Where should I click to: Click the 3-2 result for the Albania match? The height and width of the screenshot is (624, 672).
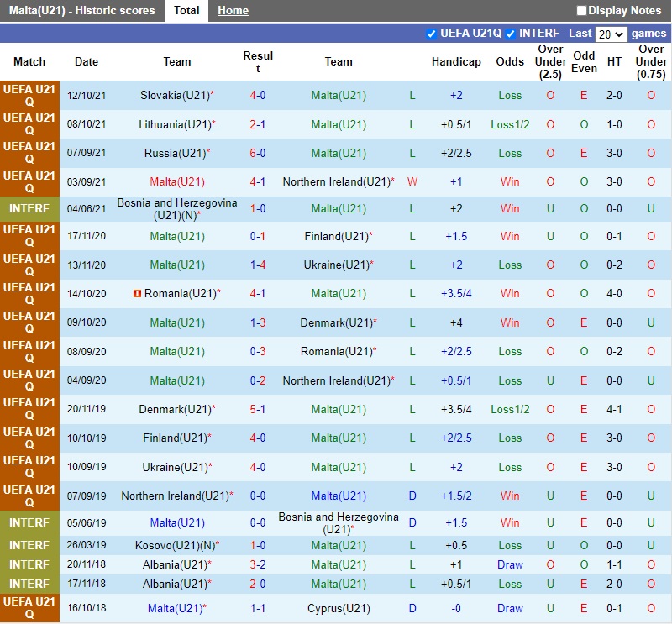tap(258, 564)
